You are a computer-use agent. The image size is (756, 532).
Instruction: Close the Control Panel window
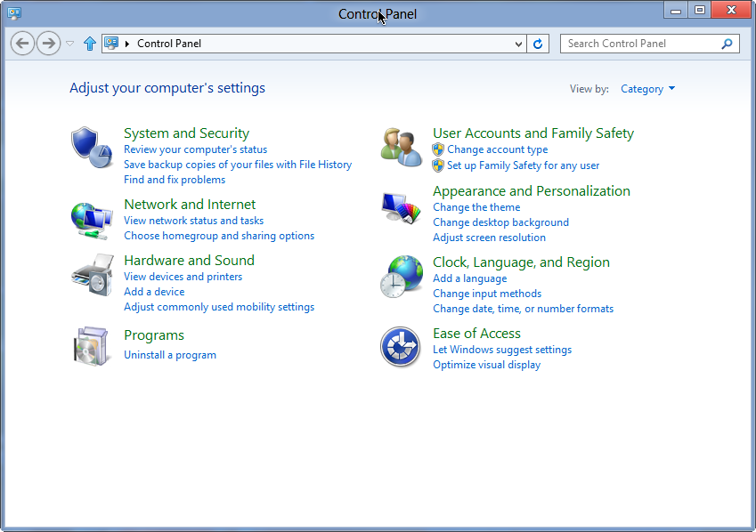point(731,10)
